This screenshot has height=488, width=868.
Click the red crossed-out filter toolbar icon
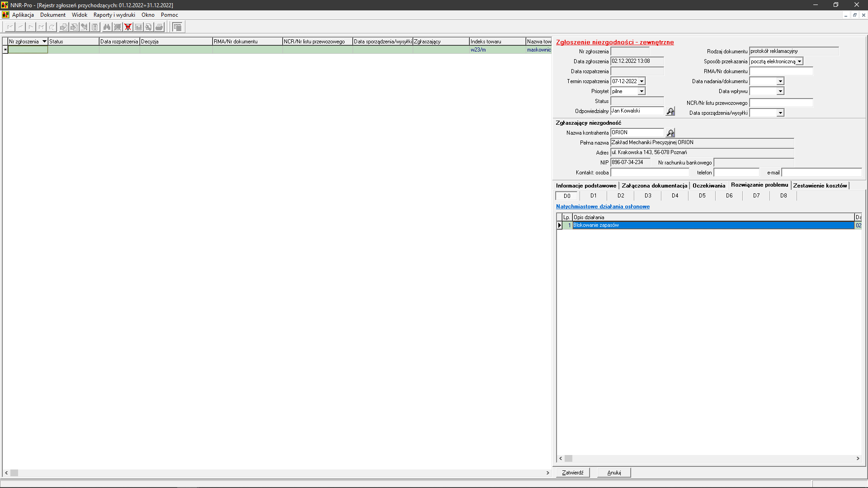128,27
